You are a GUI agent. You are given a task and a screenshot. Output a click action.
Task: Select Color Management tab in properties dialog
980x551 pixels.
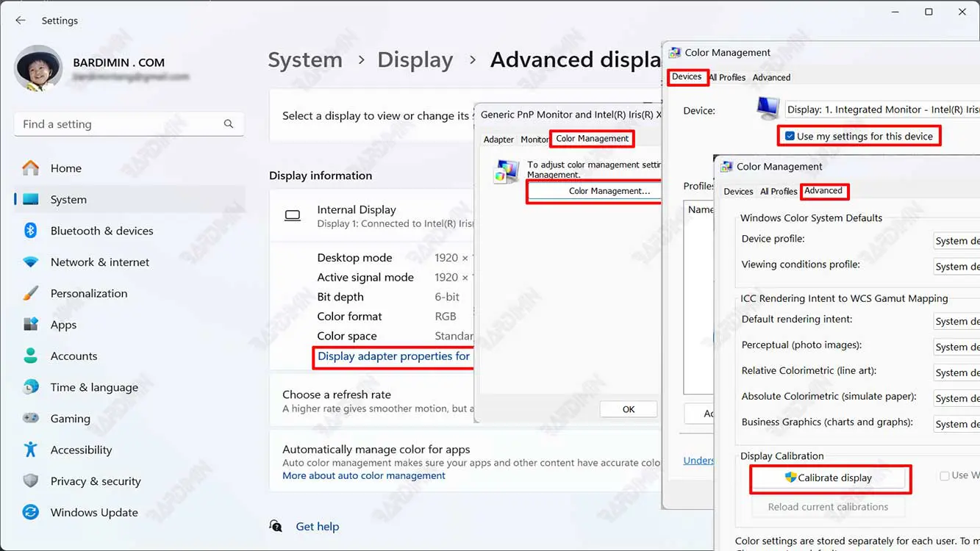point(592,138)
